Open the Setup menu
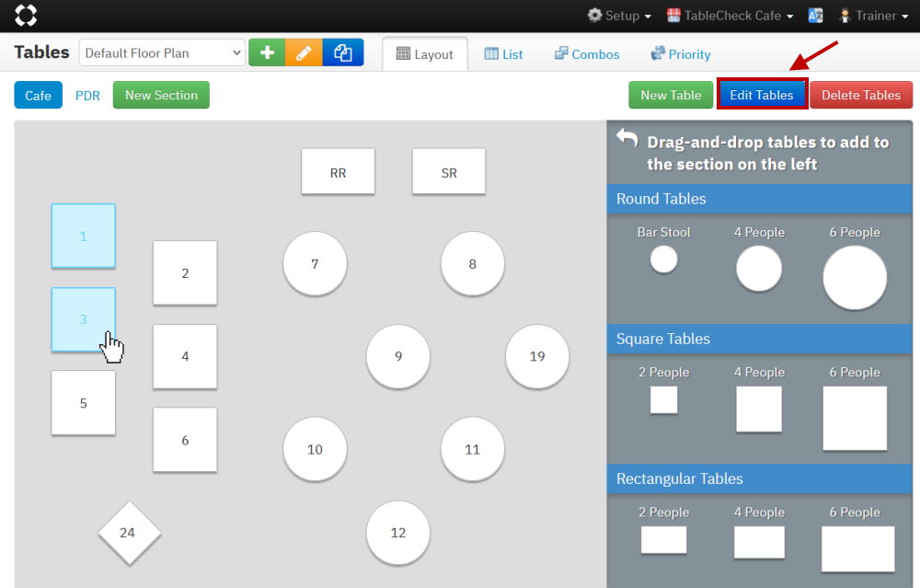 coord(619,16)
